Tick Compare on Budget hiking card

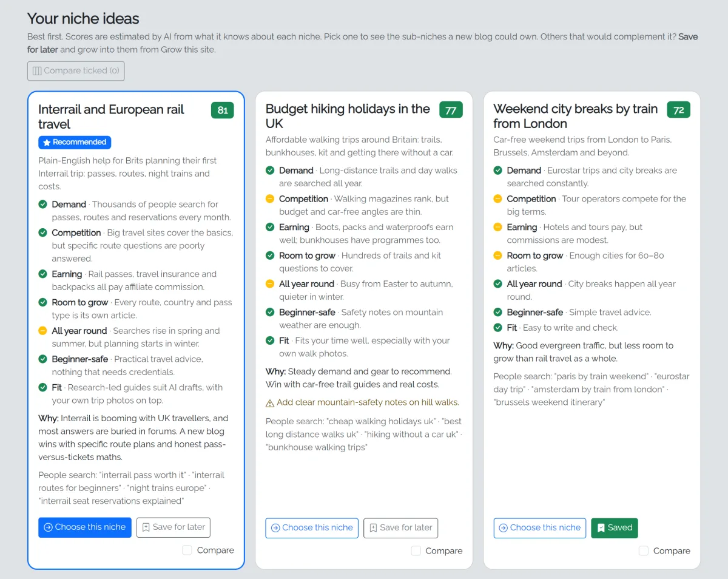coord(416,550)
